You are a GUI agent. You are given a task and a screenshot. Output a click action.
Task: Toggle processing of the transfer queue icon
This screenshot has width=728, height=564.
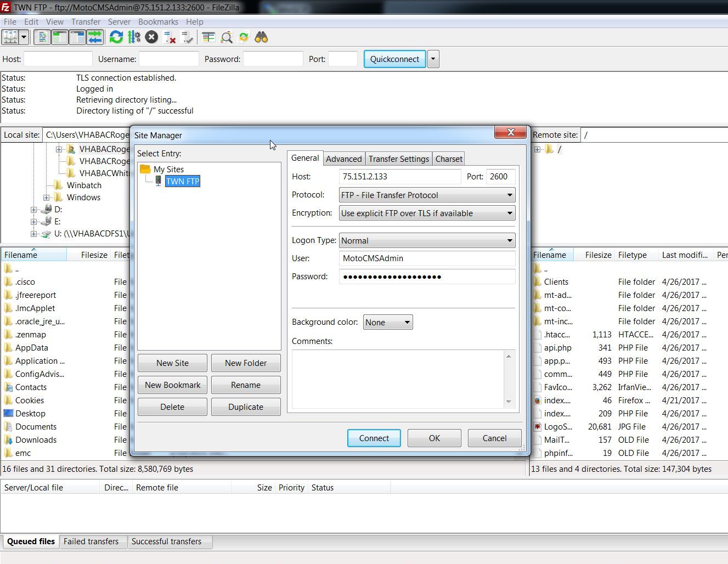pos(134,37)
